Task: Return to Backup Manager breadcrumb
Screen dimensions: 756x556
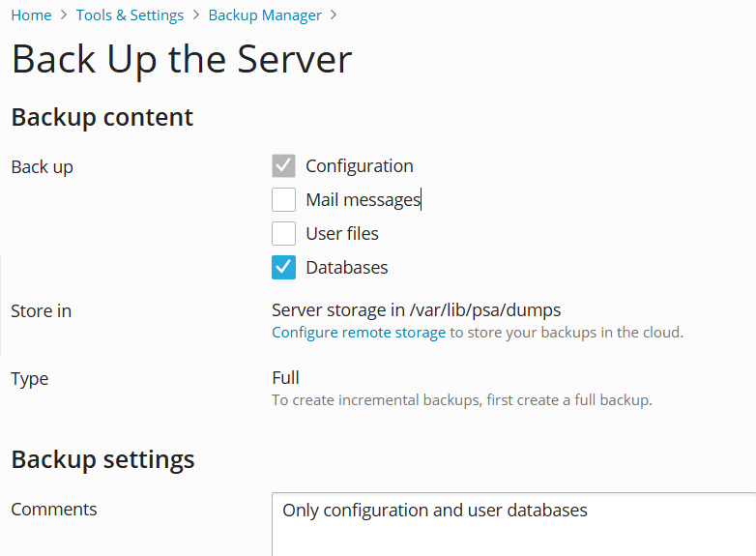Action: click(x=265, y=15)
